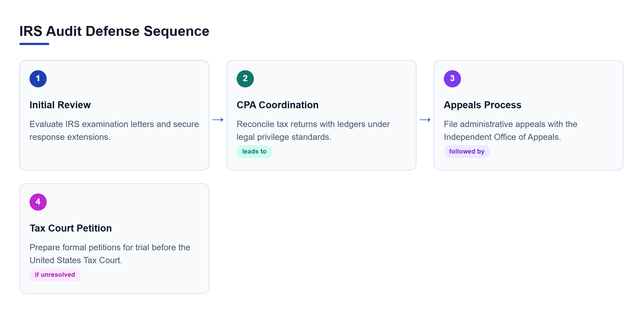Select the 'leads to' tag
644x313 pixels.
[x=254, y=152]
